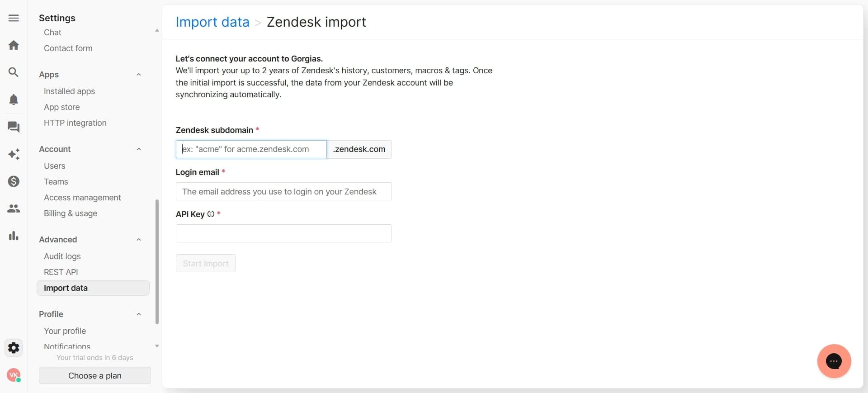868x393 pixels.
Task: Click the Settings heading
Action: [57, 18]
